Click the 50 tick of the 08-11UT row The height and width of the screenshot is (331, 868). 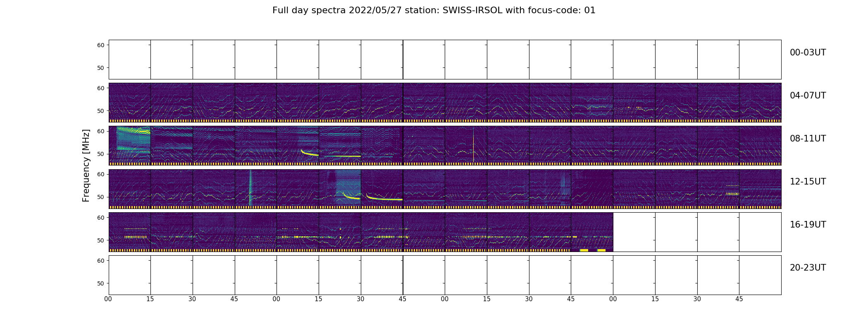(100, 154)
